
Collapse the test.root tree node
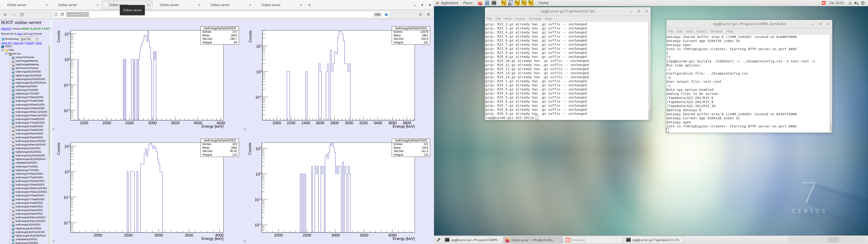(6, 54)
